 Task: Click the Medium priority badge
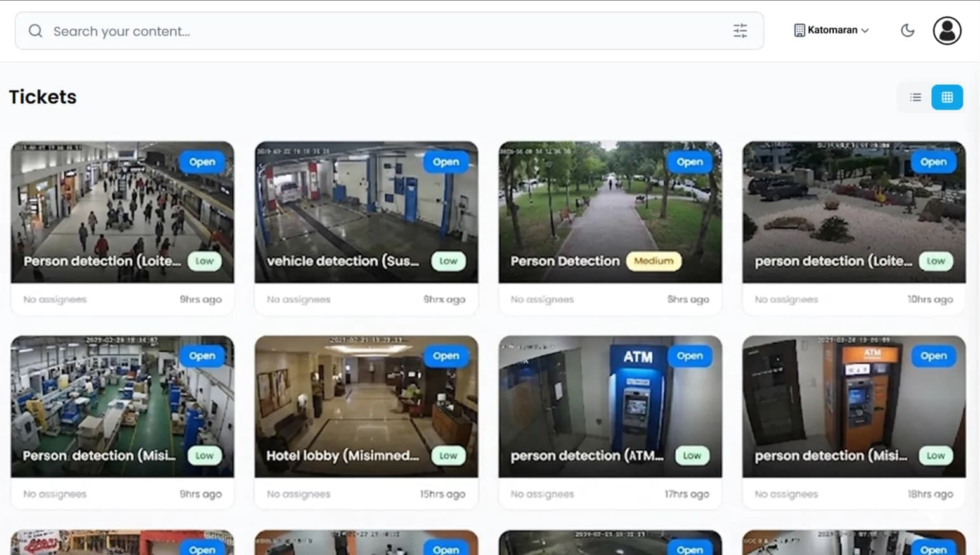point(654,261)
